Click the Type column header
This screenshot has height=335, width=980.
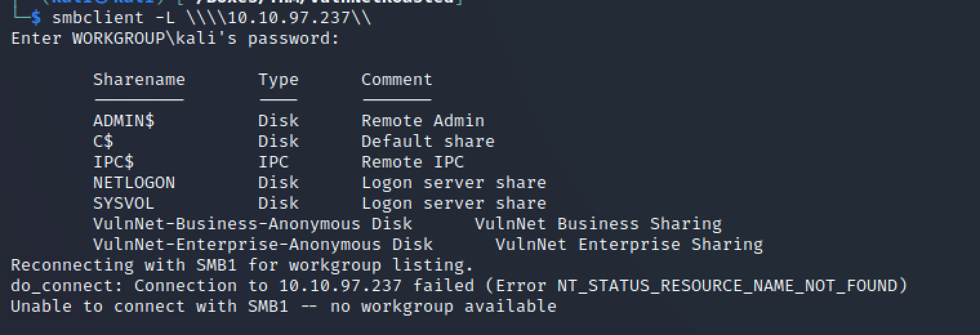click(x=279, y=79)
